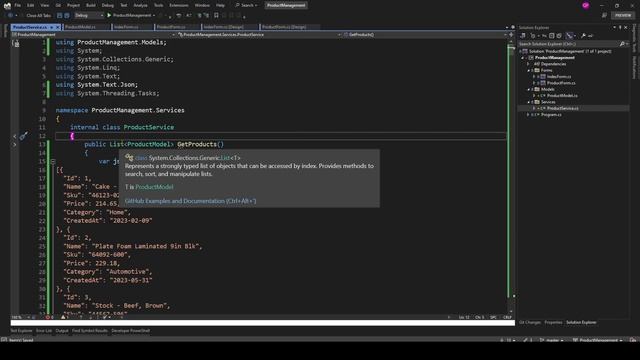
Task: Click the ProductModel link in tooltip
Action: pos(154,187)
